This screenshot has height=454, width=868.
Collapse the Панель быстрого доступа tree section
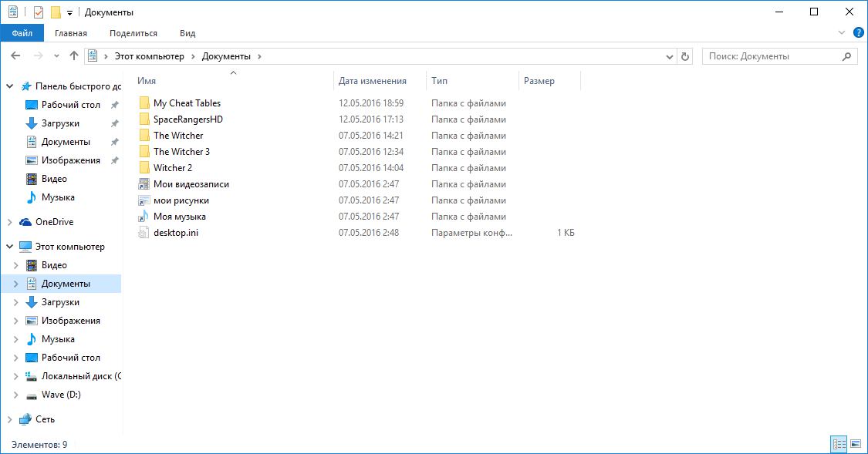coord(9,86)
